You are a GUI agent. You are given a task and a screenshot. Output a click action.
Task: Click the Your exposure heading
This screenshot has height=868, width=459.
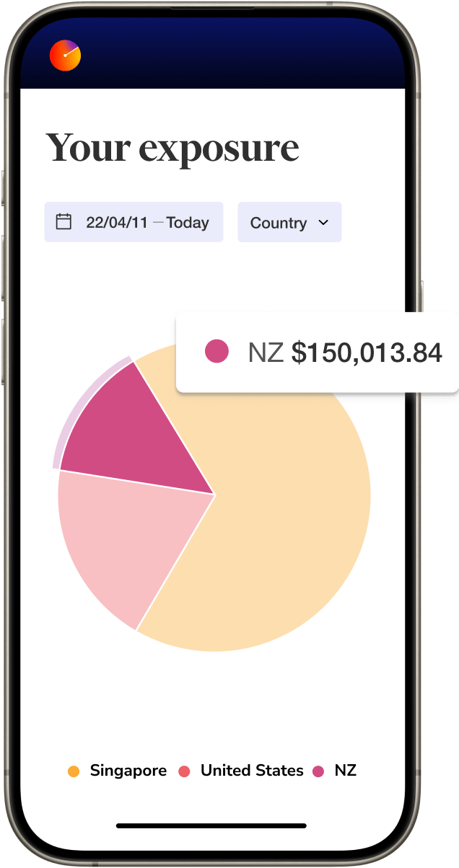point(172,148)
